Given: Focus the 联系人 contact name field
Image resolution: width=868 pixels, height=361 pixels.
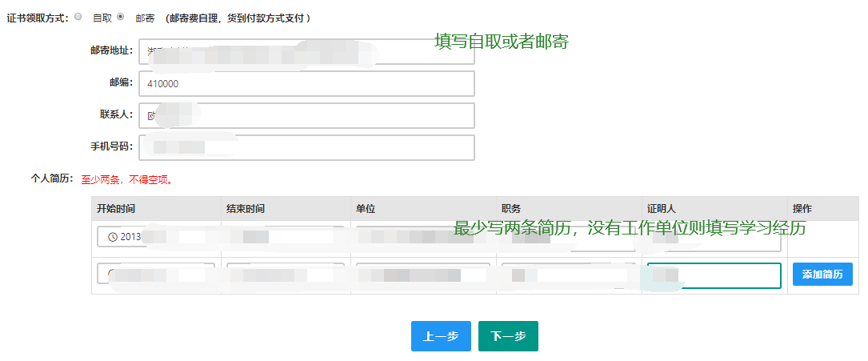Looking at the screenshot, I should [306, 115].
